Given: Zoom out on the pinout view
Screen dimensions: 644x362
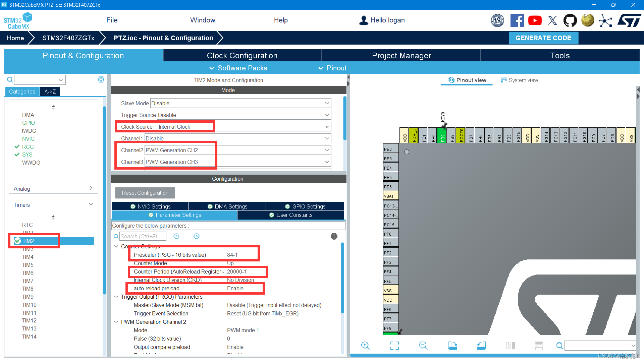Looking at the screenshot, I should [x=423, y=346].
